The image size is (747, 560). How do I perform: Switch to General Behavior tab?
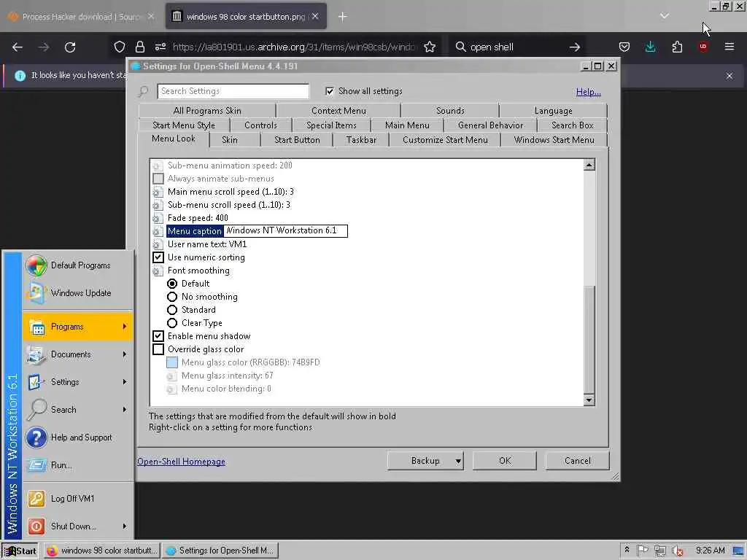point(490,125)
